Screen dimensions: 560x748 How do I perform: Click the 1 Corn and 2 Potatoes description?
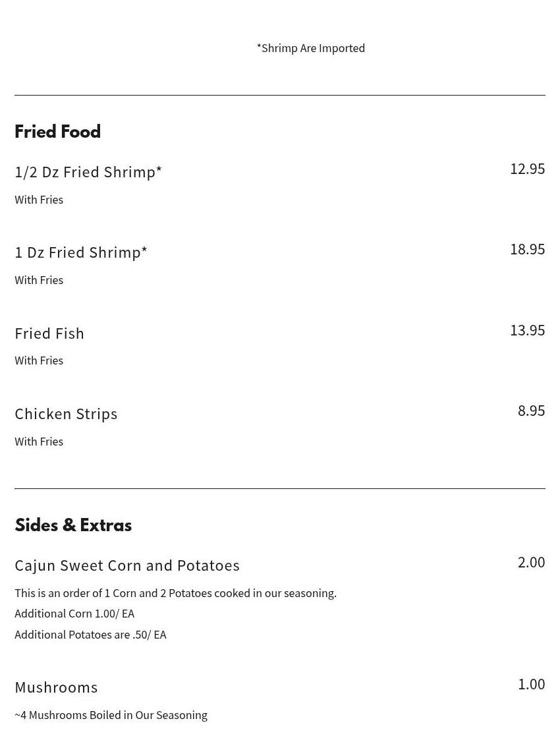coord(175,593)
